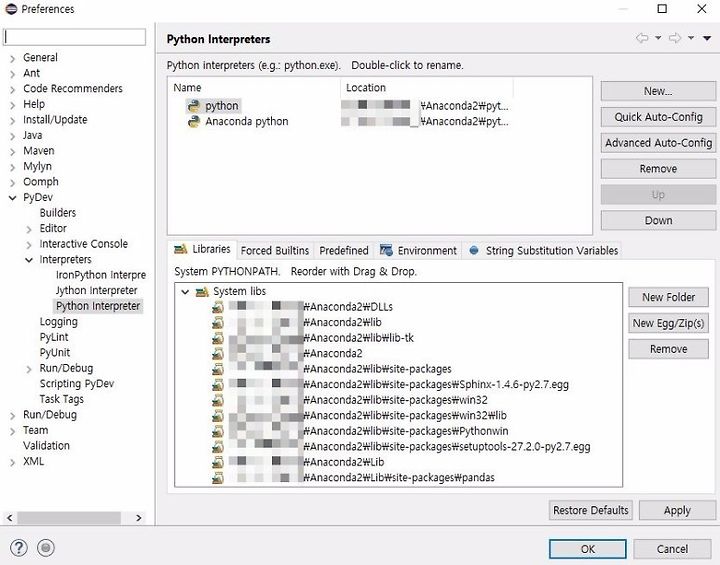
Task: Select PyLint preferences
Action: point(54,337)
